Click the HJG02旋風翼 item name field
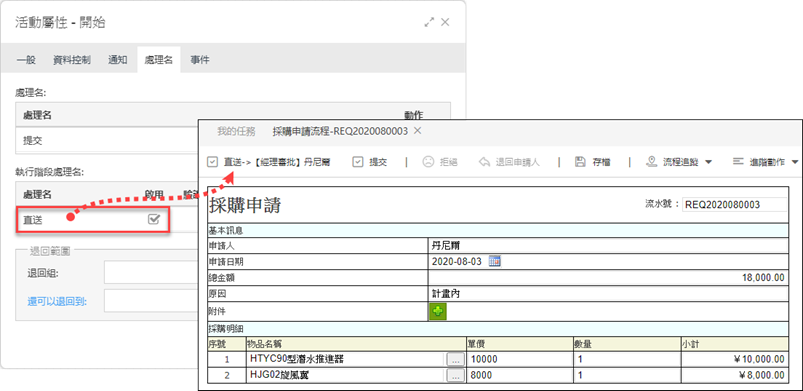The width and height of the screenshot is (803, 391). coord(347,375)
